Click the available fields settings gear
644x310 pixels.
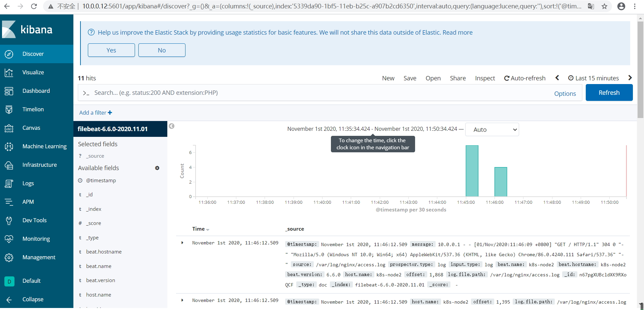pyautogui.click(x=157, y=168)
